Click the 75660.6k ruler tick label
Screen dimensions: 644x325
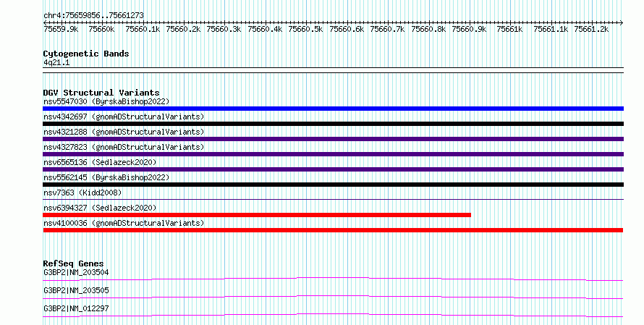(347, 29)
